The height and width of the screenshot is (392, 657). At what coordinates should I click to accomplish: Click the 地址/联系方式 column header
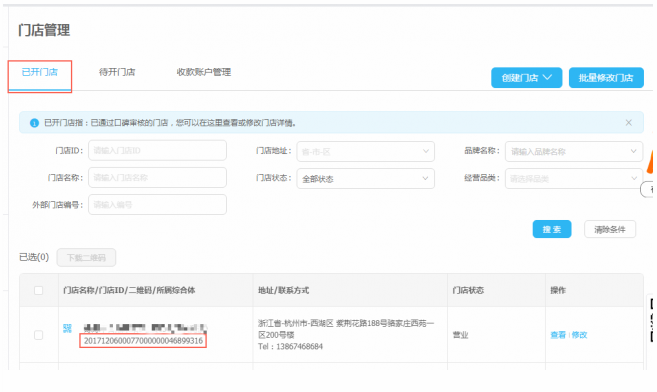click(283, 290)
